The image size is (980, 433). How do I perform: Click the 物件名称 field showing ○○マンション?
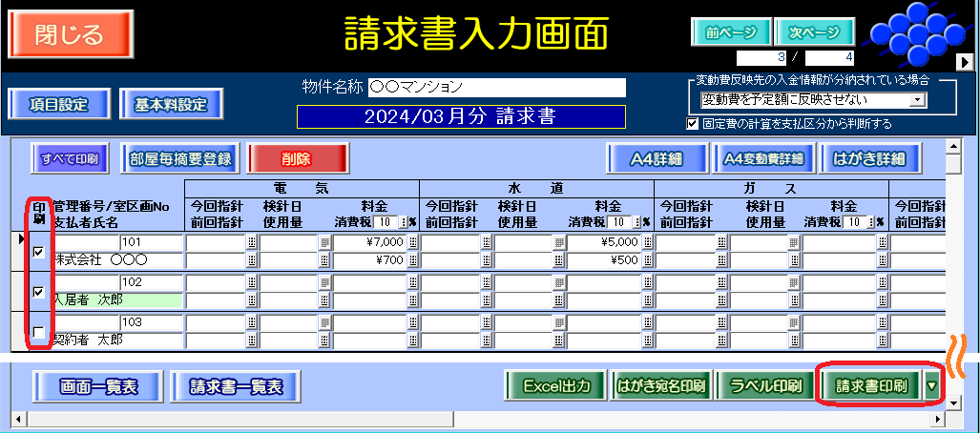[x=496, y=87]
